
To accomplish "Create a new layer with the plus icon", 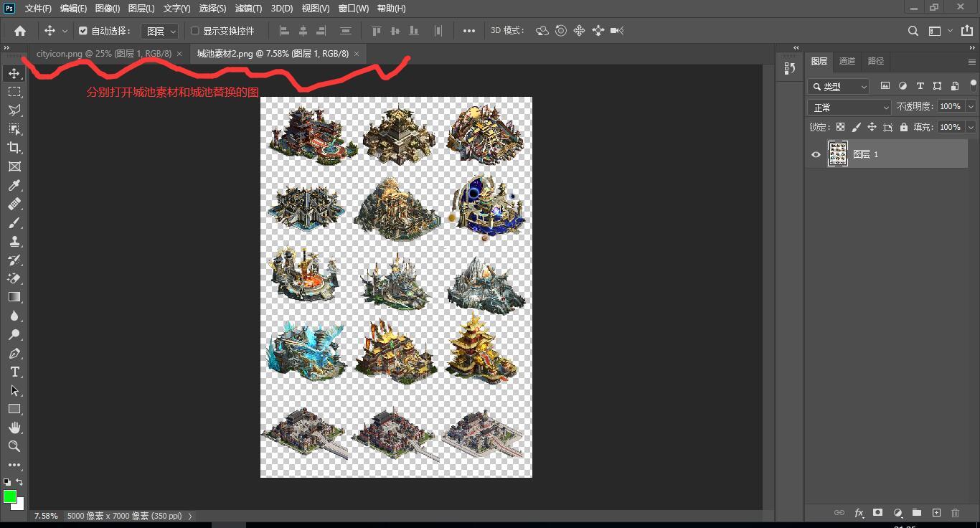I will point(936,513).
